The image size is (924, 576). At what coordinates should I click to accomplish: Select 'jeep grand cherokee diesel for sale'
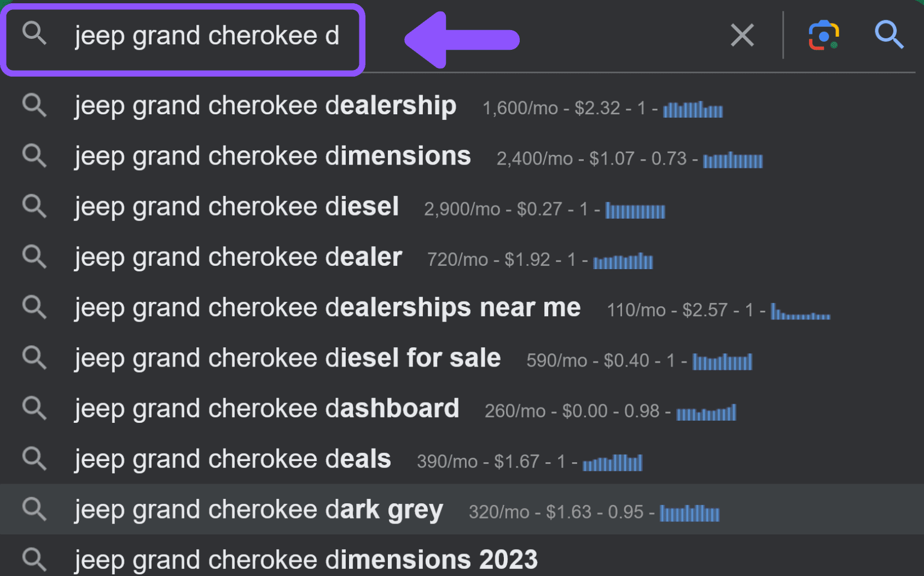tap(462, 358)
